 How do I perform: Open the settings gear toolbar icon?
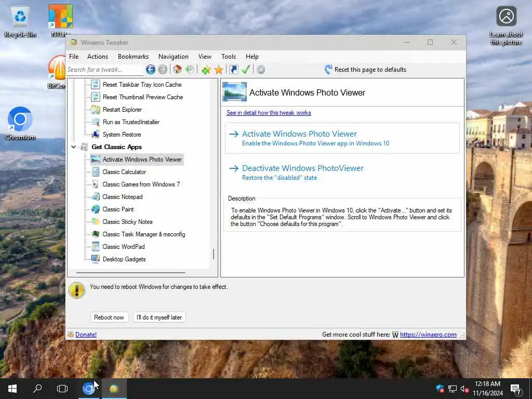261,70
